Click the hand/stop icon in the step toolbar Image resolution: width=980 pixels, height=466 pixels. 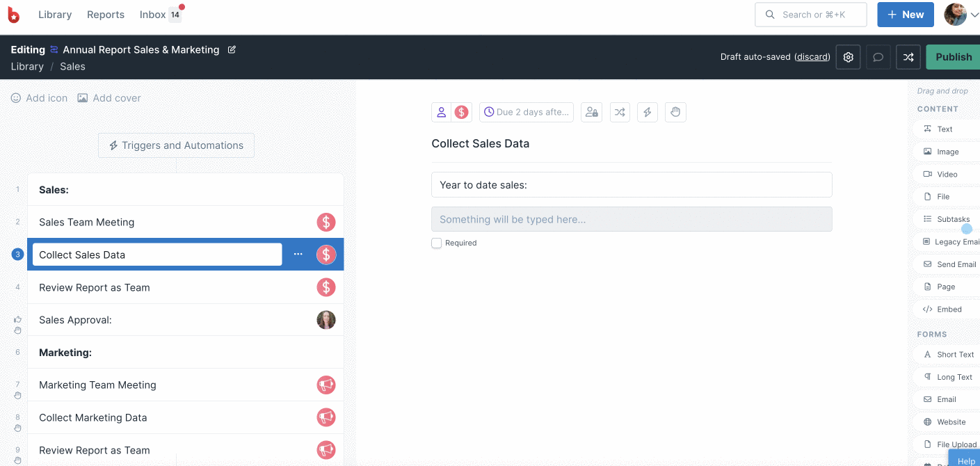point(675,112)
